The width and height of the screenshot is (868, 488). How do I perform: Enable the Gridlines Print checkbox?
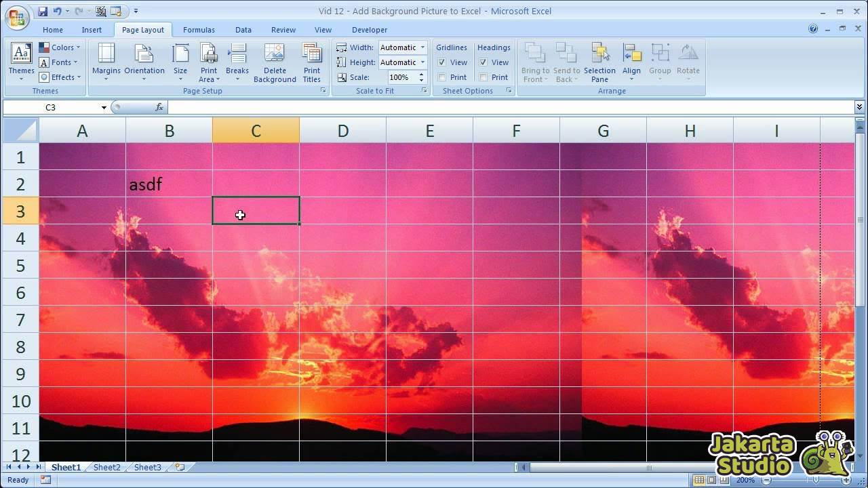(x=442, y=77)
